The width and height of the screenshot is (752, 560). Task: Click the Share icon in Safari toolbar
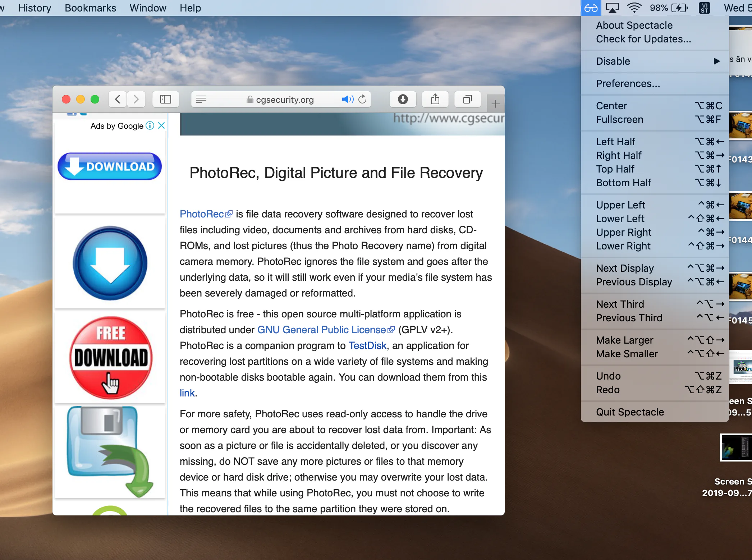[435, 99]
